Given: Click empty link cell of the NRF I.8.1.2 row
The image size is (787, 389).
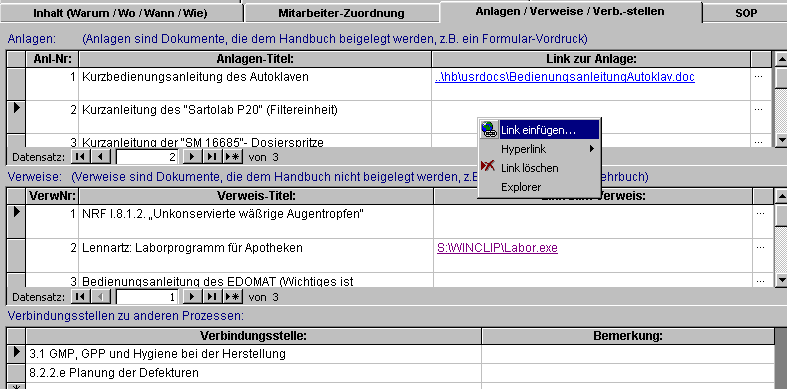Looking at the screenshot, I should (x=593, y=221).
